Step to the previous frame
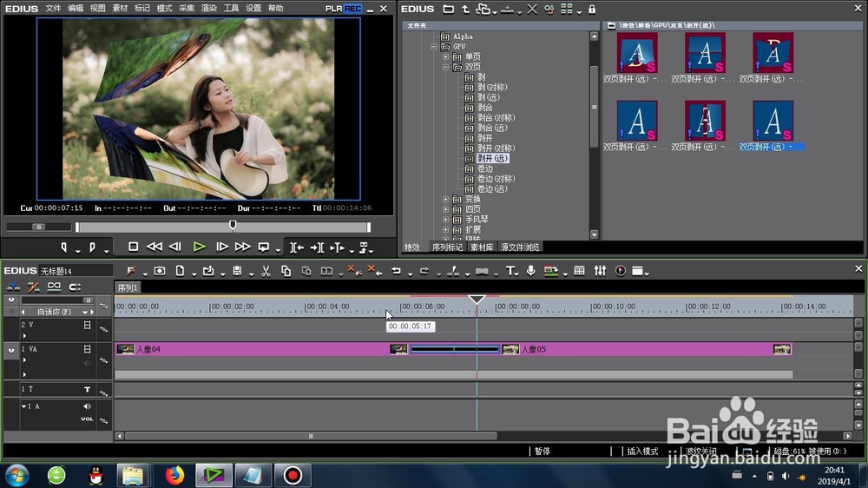Viewport: 868px width, 488px height. [x=175, y=247]
